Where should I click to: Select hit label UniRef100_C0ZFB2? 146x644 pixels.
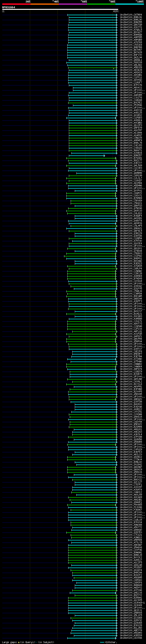pos(131,256)
